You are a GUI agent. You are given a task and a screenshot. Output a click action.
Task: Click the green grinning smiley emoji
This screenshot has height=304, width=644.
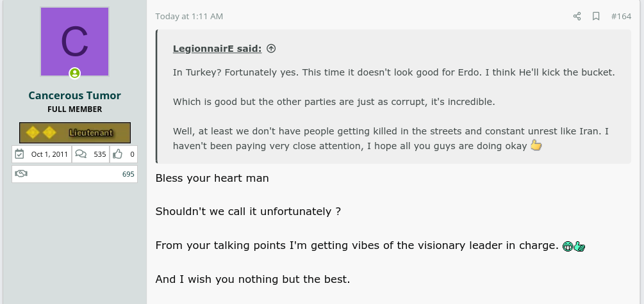568,246
